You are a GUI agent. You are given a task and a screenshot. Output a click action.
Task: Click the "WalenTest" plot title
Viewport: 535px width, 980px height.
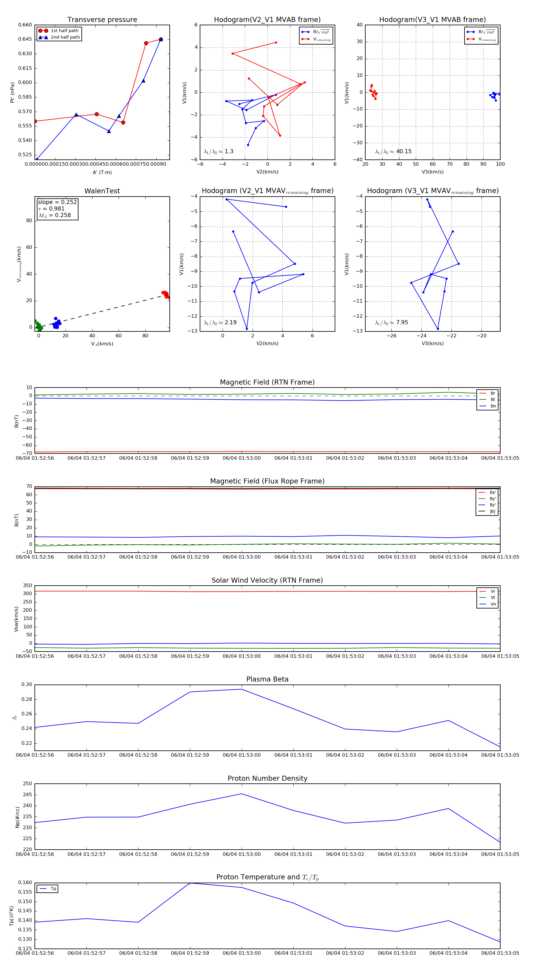click(x=102, y=191)
